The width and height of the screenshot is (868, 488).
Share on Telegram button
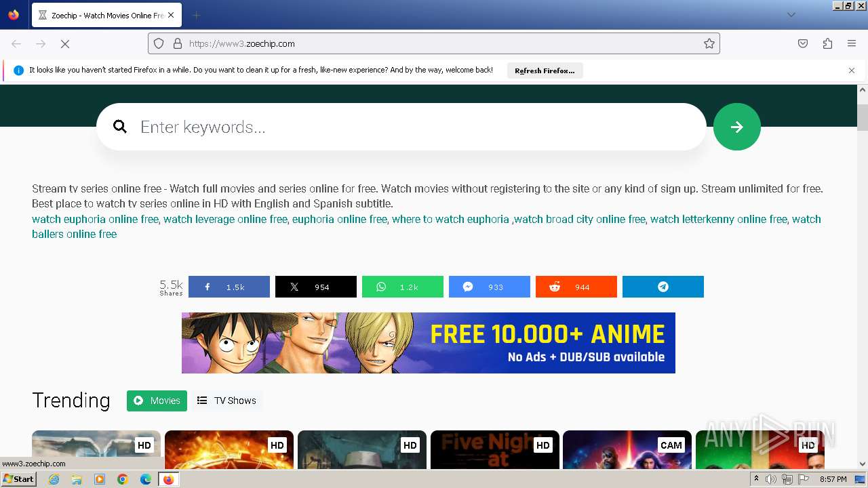(x=663, y=287)
